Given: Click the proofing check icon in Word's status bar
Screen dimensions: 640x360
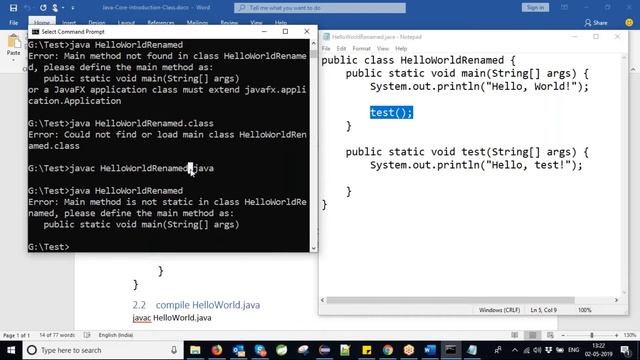Looking at the screenshot, I should click(x=87, y=335).
